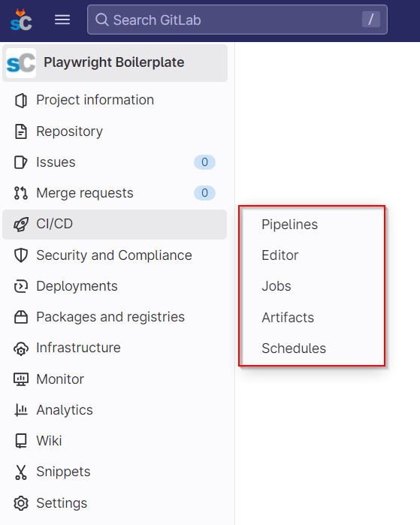
Task: Click the Infrastructure cloud gear icon
Action: point(21,348)
